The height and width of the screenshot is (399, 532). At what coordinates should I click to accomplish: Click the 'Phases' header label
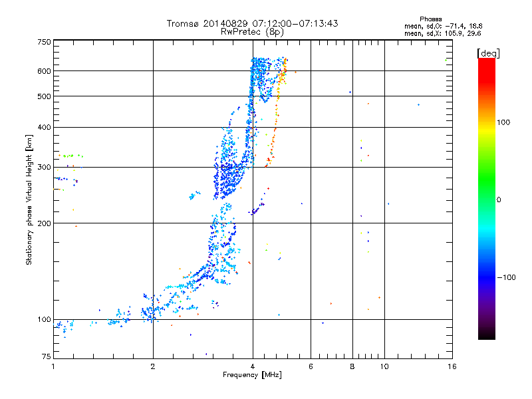pyautogui.click(x=430, y=19)
